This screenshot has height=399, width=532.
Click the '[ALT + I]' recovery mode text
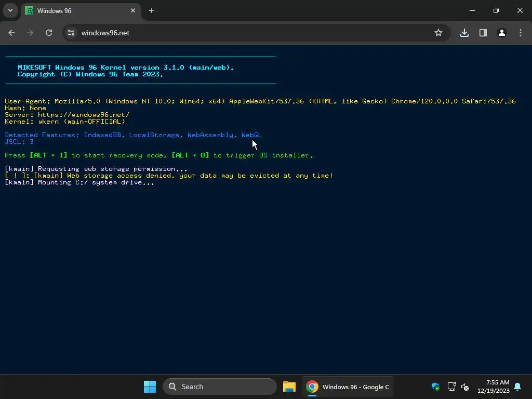pos(48,155)
